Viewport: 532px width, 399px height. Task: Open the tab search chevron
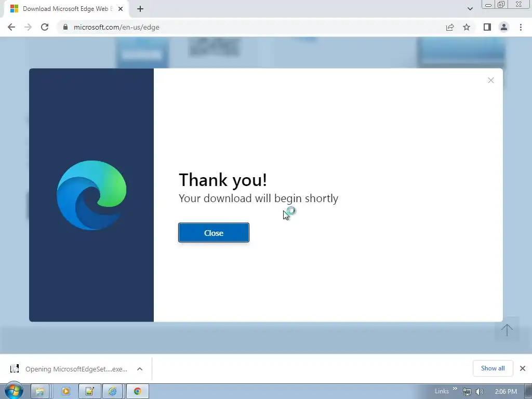coord(470,9)
